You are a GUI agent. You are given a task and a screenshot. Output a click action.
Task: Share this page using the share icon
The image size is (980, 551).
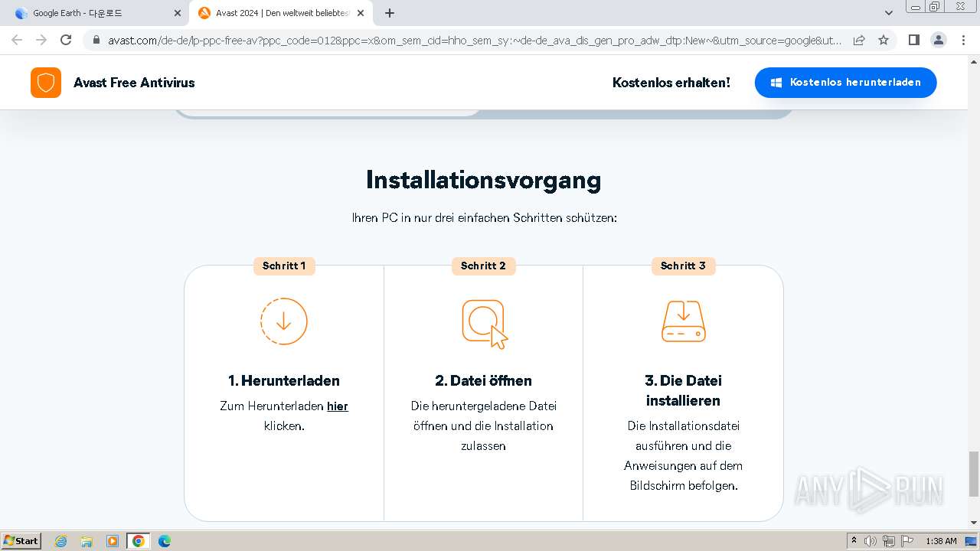pyautogui.click(x=859, y=40)
